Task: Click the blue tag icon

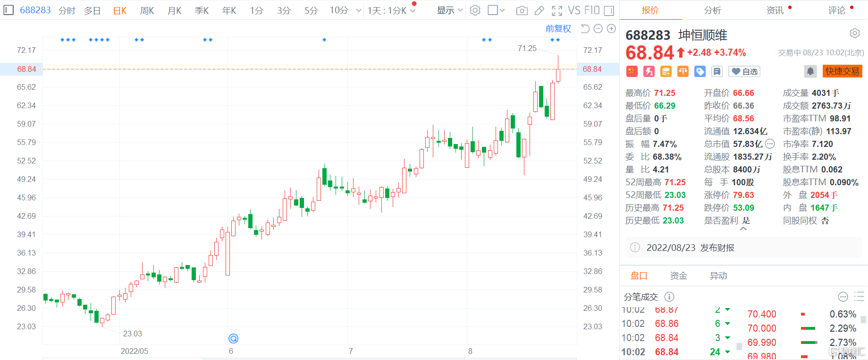Action: (x=700, y=71)
